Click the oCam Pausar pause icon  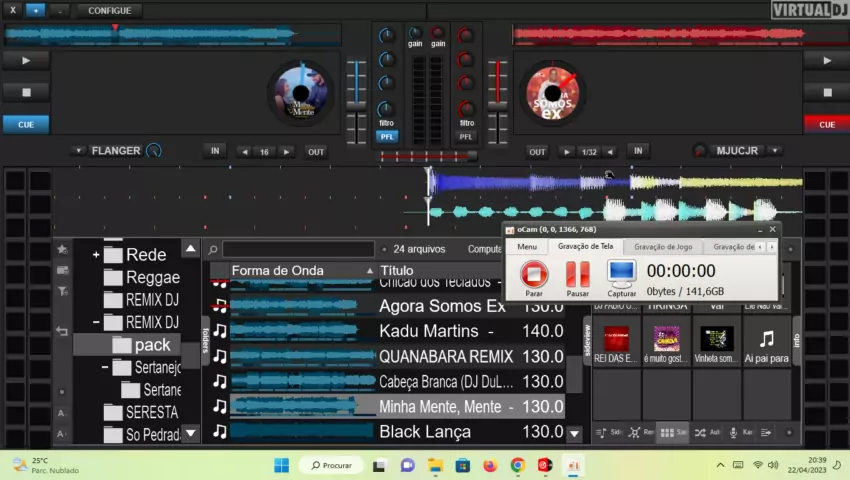click(x=577, y=274)
